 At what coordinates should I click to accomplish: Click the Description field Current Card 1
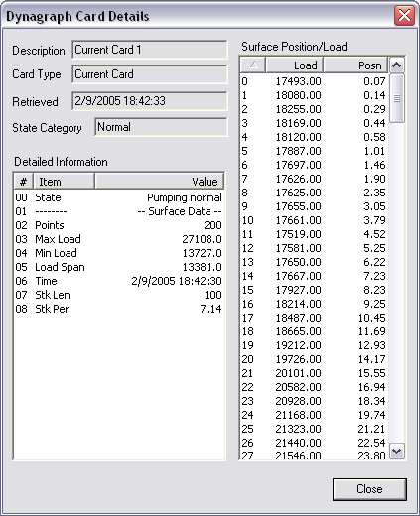[x=150, y=50]
